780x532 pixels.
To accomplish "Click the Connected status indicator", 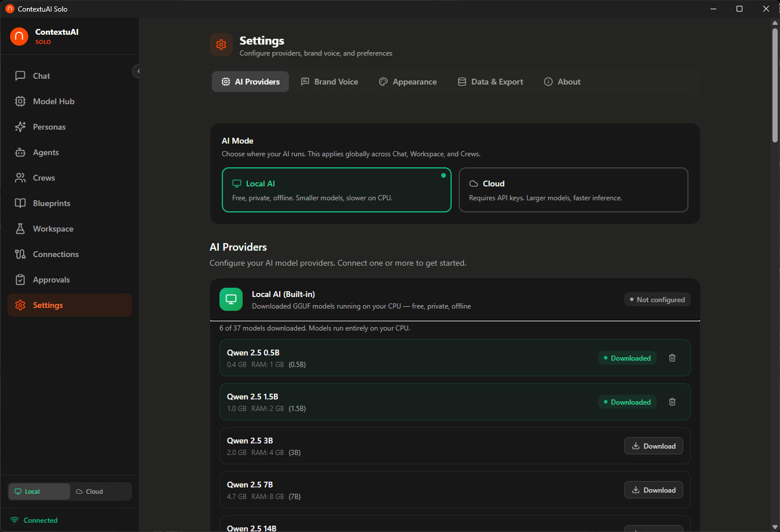I will [33, 520].
